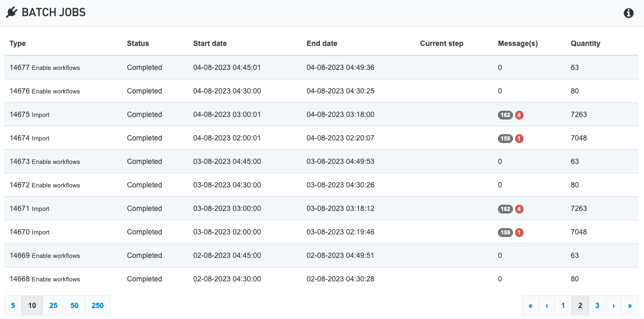This screenshot has height=319, width=644.
Task: Click start date 03-08-2023 04:45:00
Action: 227,161
